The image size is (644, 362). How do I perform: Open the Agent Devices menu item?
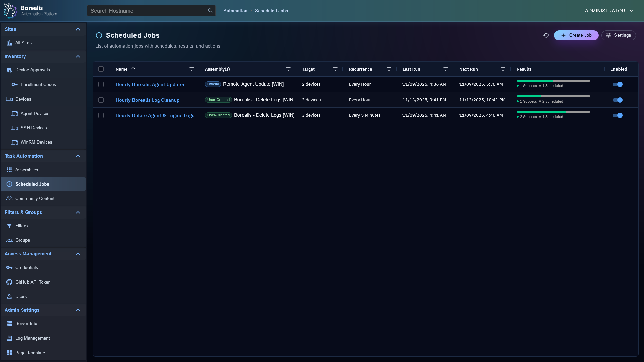pos(35,114)
